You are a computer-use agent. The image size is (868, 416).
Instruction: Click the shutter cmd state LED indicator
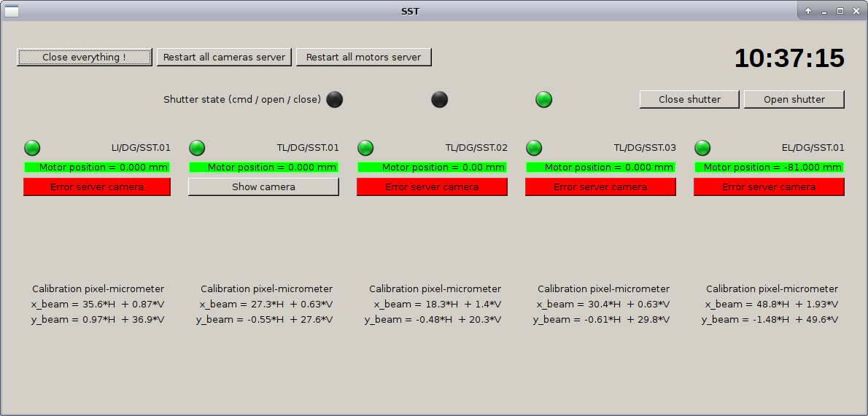tap(334, 100)
